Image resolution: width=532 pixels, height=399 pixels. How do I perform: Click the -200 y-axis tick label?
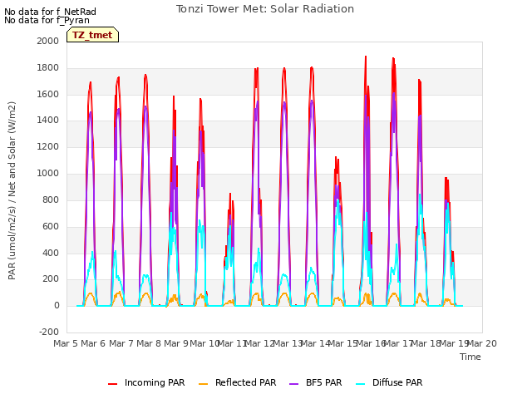click(49, 332)
